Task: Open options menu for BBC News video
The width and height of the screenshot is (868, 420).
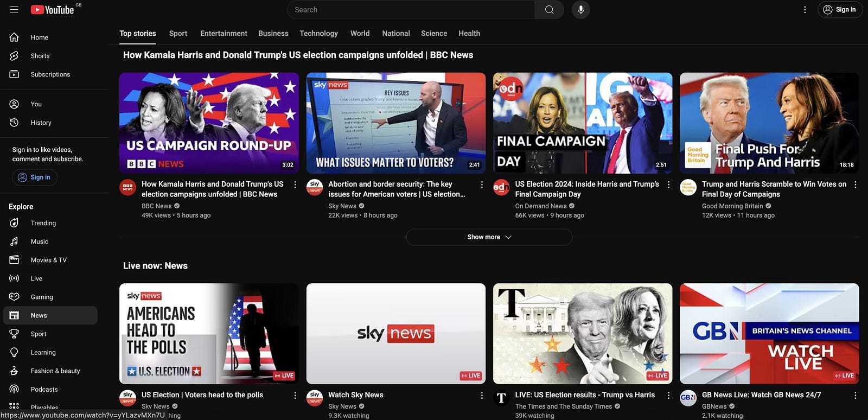Action: pos(295,185)
